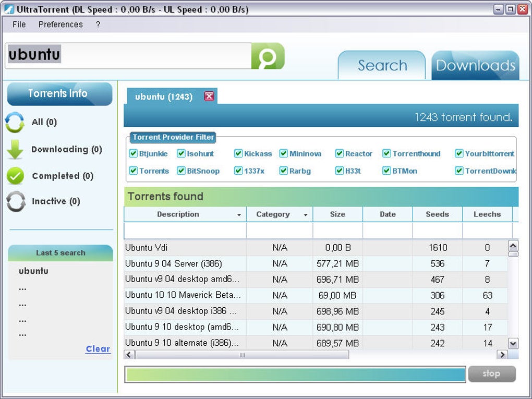Disable the Torrenthound provider filter
Image resolution: width=532 pixels, height=399 pixels.
coord(386,153)
